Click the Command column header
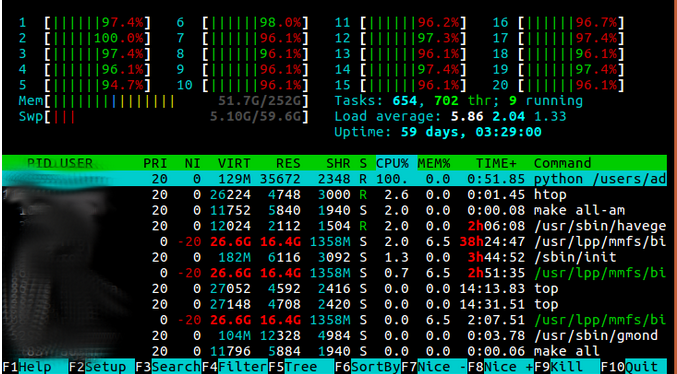677x374 pixels. [x=563, y=163]
